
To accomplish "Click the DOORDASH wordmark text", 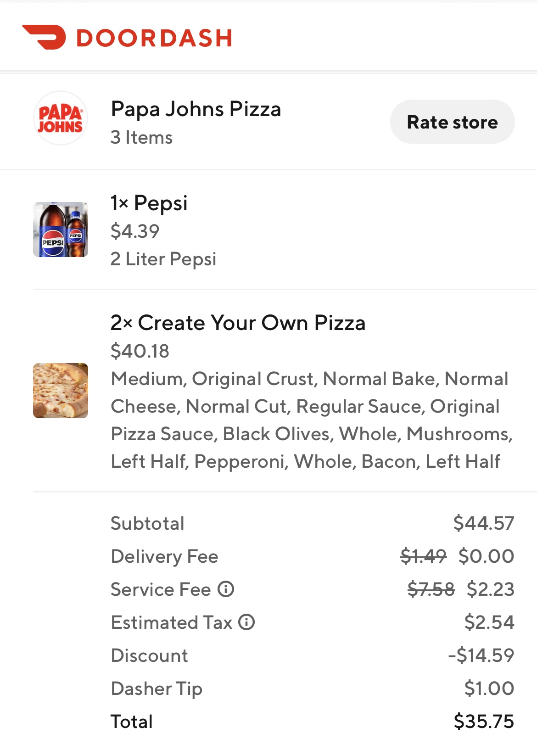I will [154, 38].
